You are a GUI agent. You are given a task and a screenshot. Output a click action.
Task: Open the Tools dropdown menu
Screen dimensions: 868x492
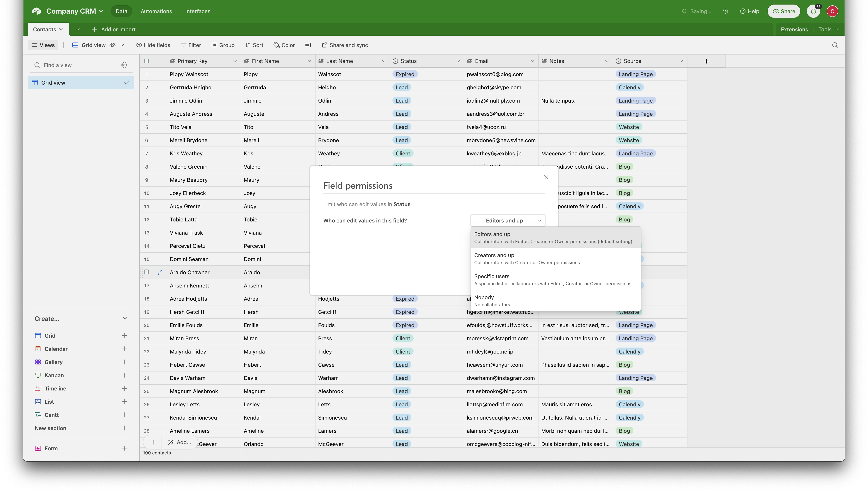click(x=828, y=29)
